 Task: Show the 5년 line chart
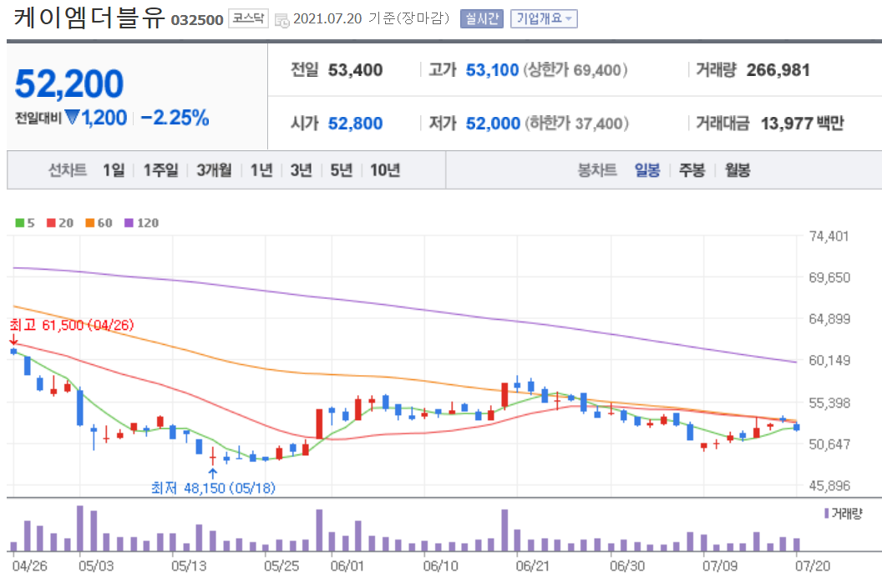click(341, 170)
